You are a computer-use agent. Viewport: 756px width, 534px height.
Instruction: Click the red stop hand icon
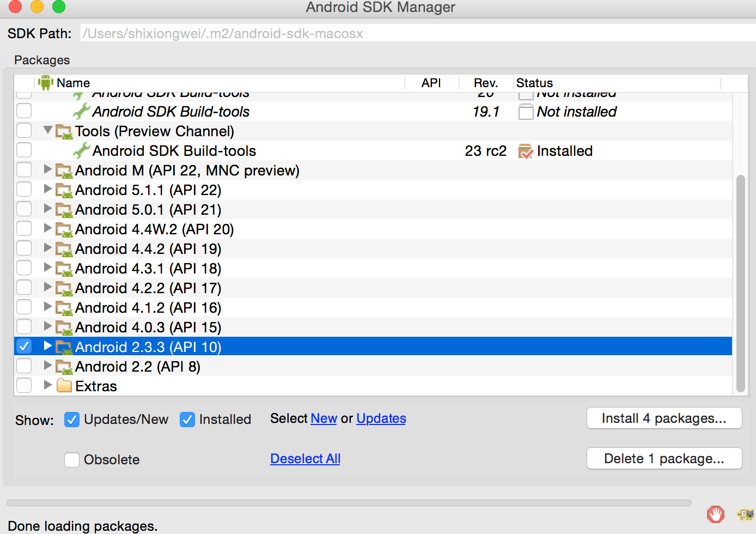pos(716,514)
